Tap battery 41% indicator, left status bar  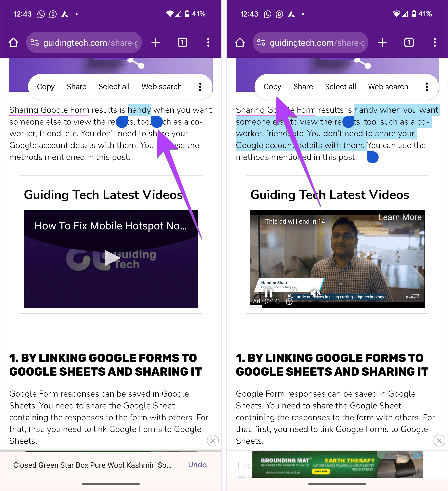tap(195, 14)
